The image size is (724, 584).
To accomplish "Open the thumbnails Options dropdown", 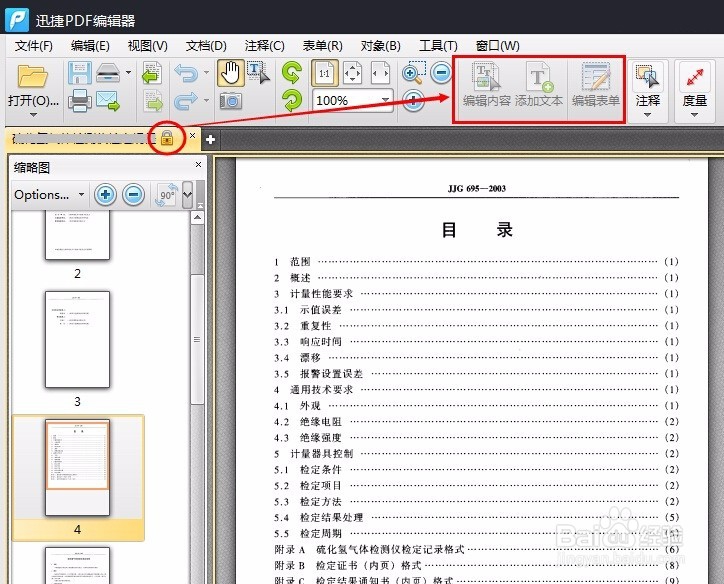I will pyautogui.click(x=48, y=194).
